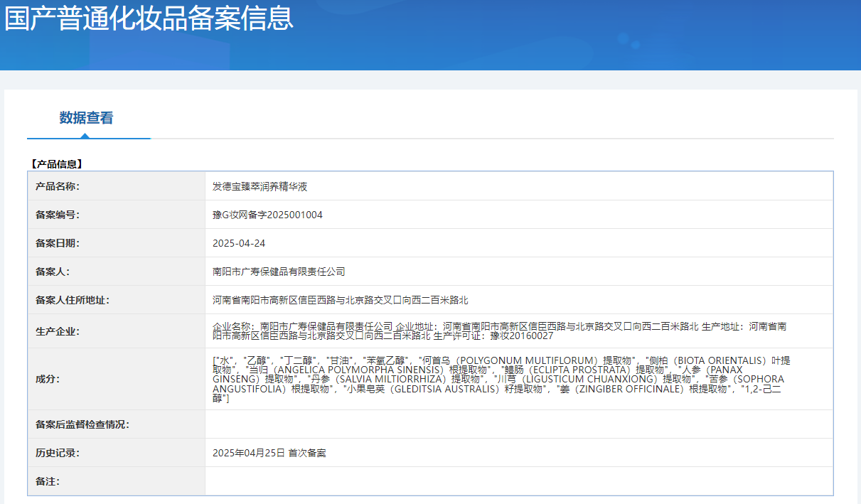
Task: Click the ingredients list in 成分 row
Action: tap(499, 379)
